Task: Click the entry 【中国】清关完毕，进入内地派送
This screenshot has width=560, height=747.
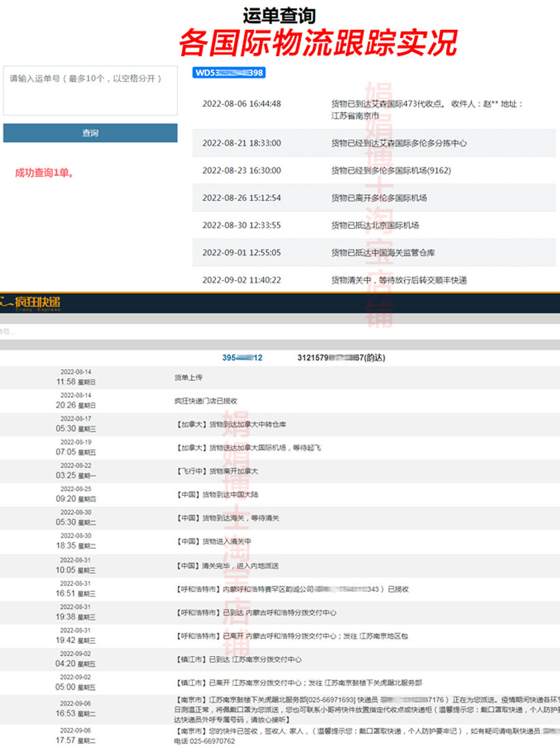Action: [226, 565]
